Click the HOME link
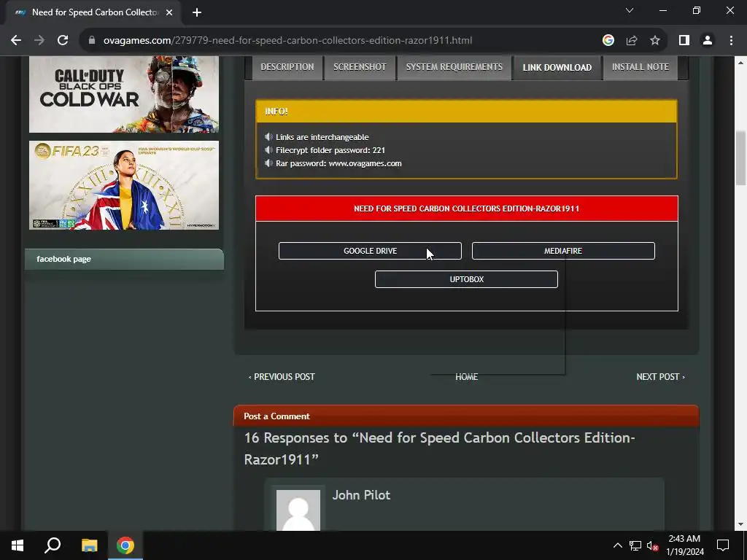 pos(466,377)
